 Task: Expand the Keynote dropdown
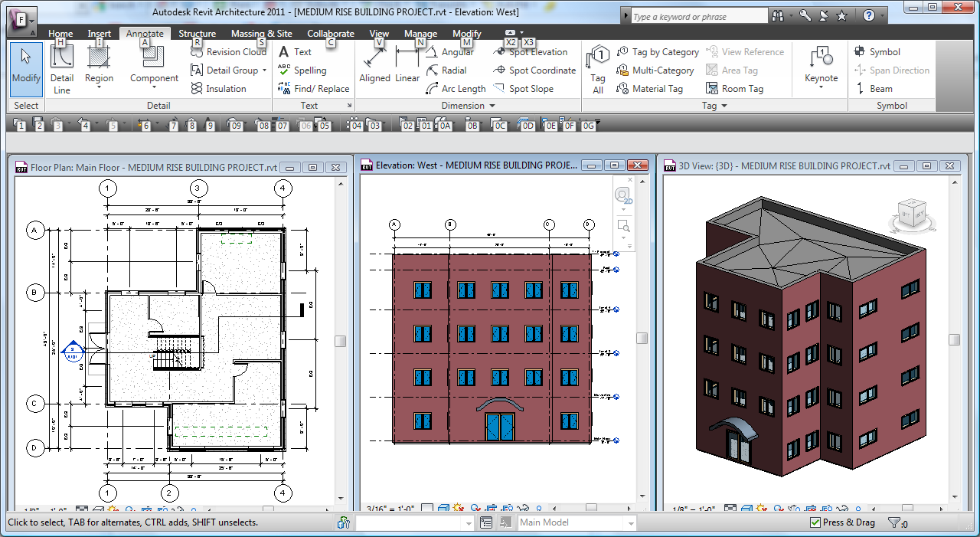click(x=821, y=87)
